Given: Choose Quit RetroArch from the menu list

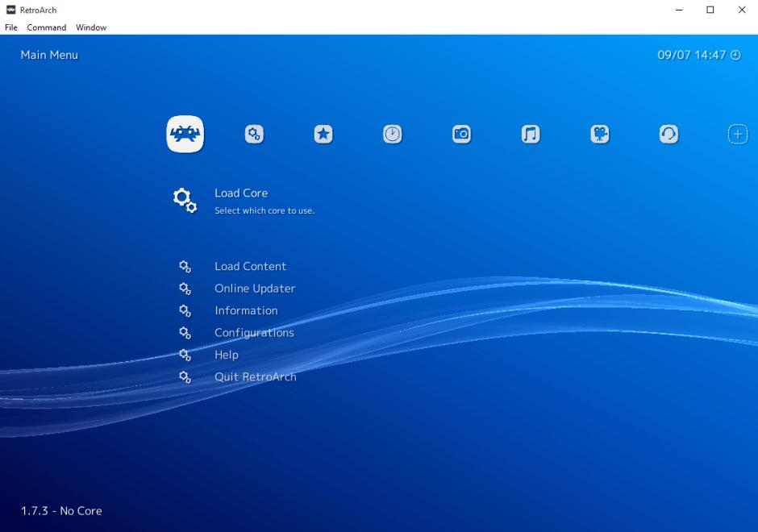Looking at the screenshot, I should click(256, 377).
